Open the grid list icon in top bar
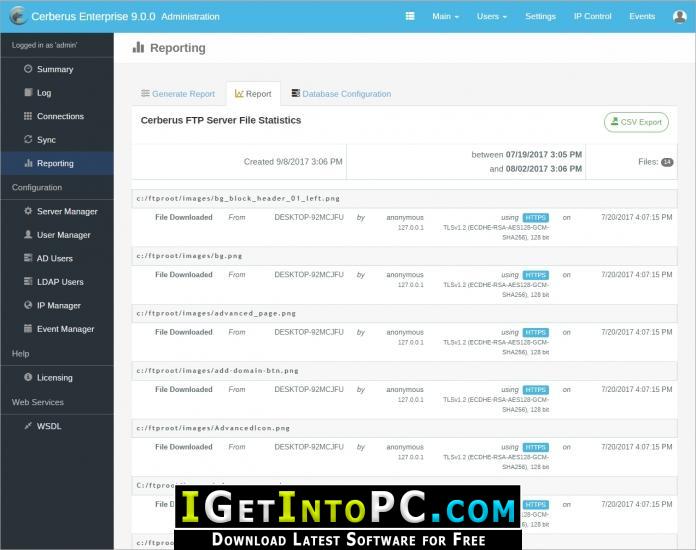Image resolution: width=696 pixels, height=550 pixels. click(410, 16)
